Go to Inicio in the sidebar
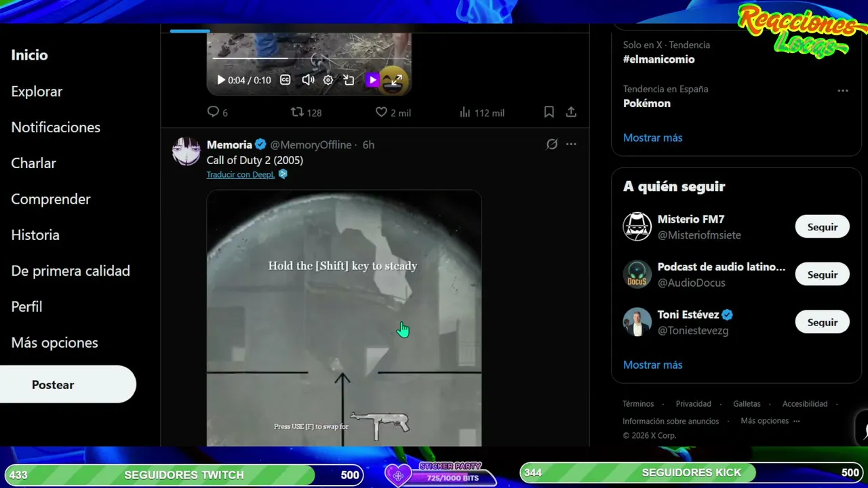The height and width of the screenshot is (488, 868). pos(29,56)
